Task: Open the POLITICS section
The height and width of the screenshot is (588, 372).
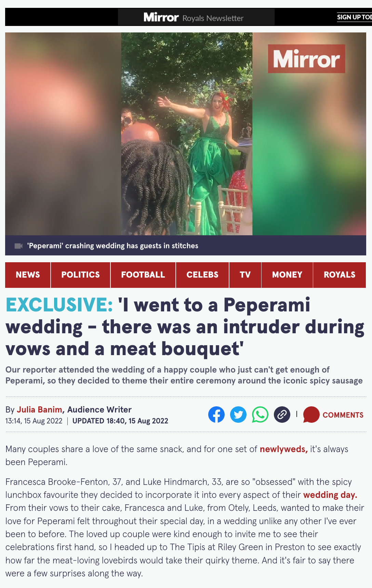Action: point(80,275)
